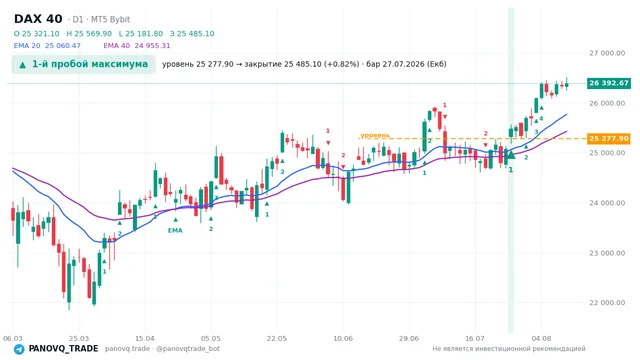Click the orange level price tag 25 277.90

click(609, 139)
